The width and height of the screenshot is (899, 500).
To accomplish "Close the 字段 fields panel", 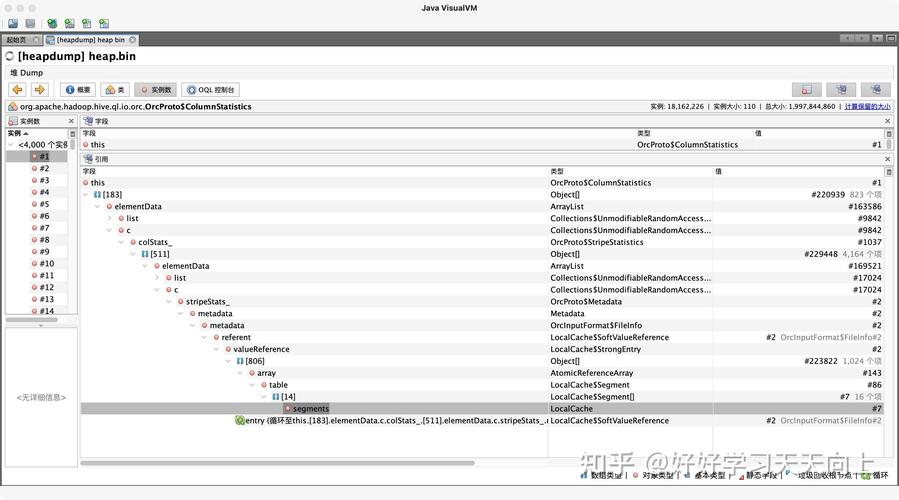I will tap(887, 121).
